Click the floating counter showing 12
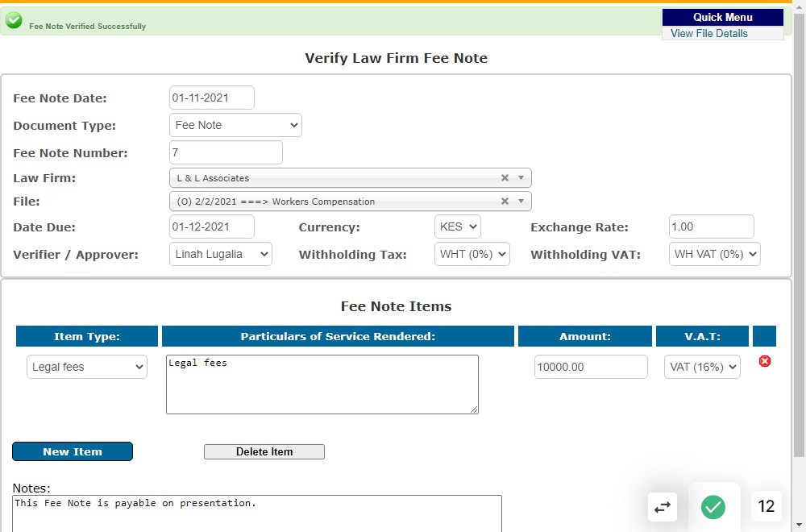The width and height of the screenshot is (806, 532). [766, 506]
